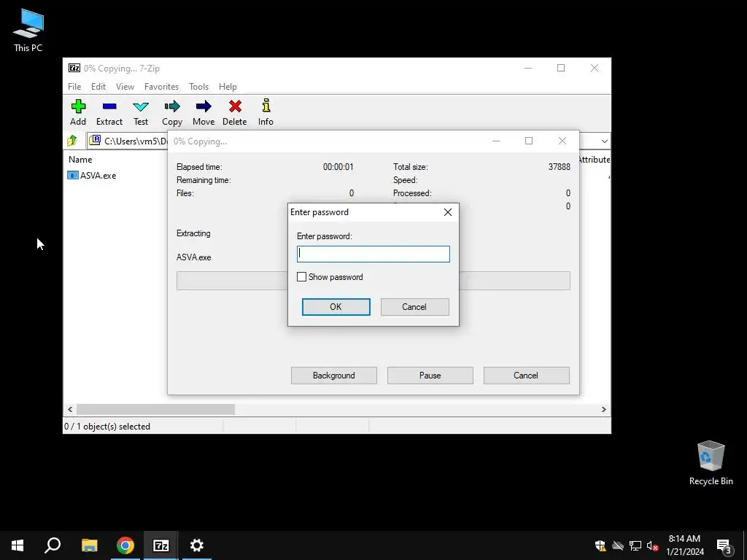Click the horizontal scrollbar thumb
The image size is (747, 560).
[156, 409]
